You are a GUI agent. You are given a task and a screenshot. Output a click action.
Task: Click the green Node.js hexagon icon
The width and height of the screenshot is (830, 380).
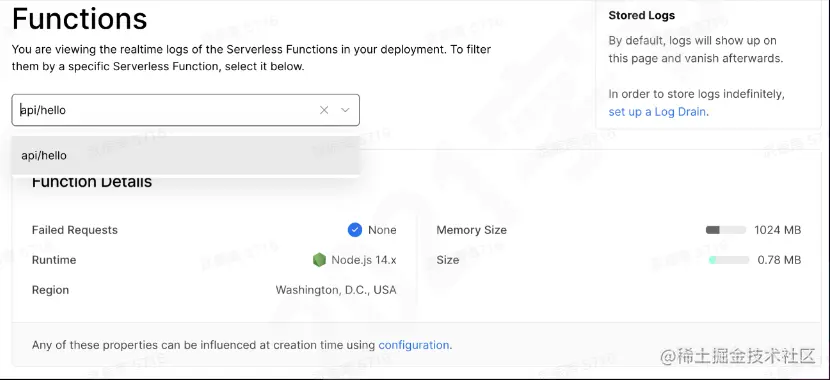pos(319,260)
